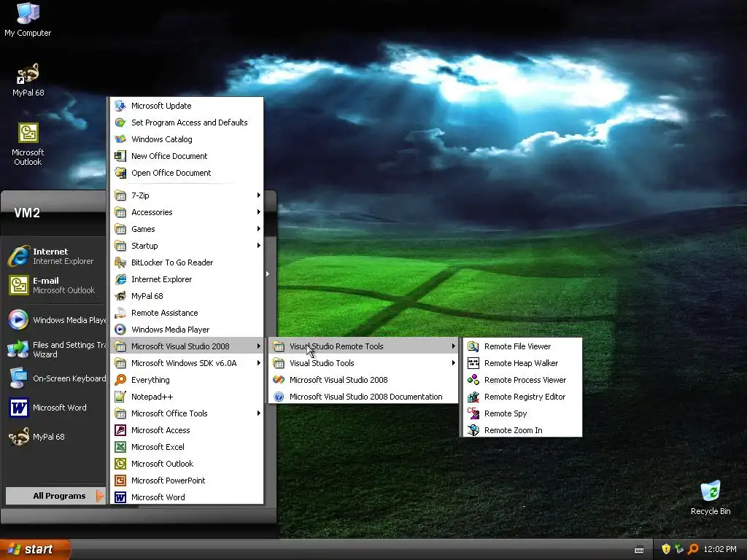
Task: Click the Remote Assistance icon
Action: click(x=120, y=313)
